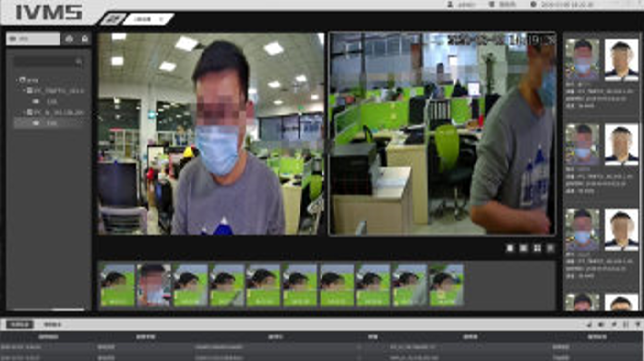Image resolution: width=644 pixels, height=361 pixels.
Task: Click the first house-shaped icon in left panel
Action: tap(69, 38)
